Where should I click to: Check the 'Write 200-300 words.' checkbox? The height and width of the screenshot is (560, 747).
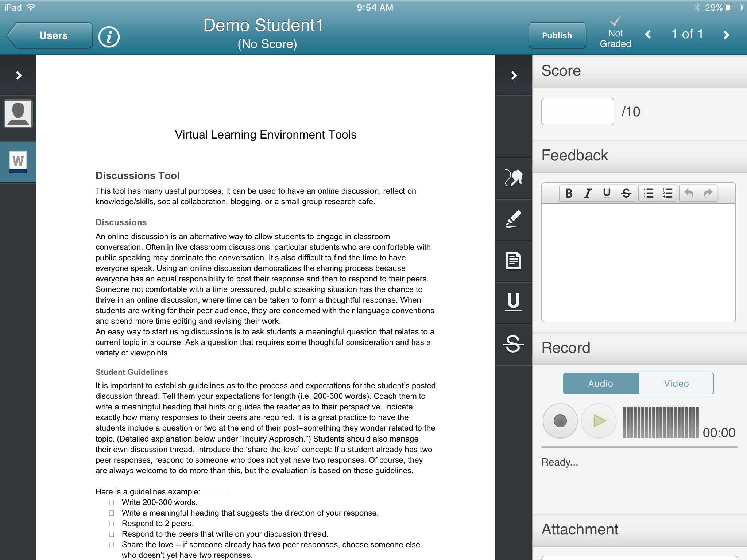pos(112,502)
